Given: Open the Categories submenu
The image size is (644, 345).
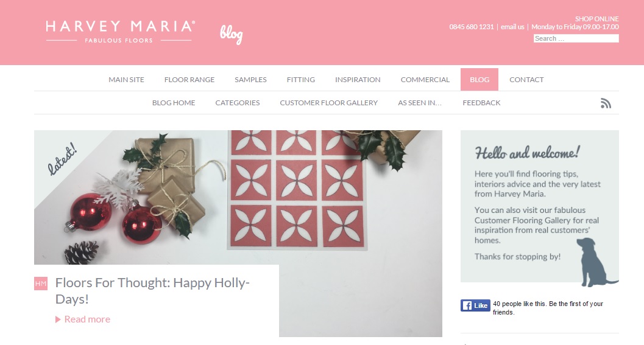Looking at the screenshot, I should pyautogui.click(x=238, y=103).
